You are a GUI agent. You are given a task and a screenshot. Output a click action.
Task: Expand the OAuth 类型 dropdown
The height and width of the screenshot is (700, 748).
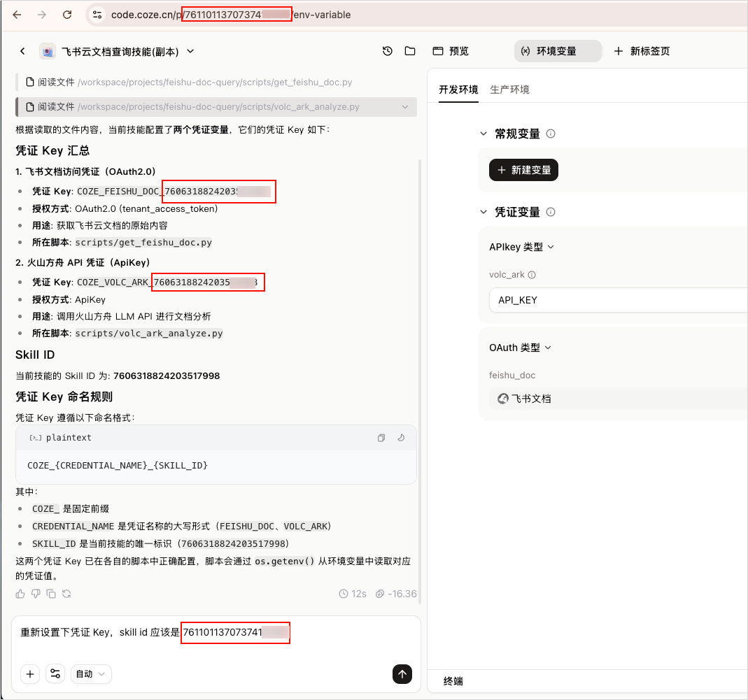pos(520,348)
